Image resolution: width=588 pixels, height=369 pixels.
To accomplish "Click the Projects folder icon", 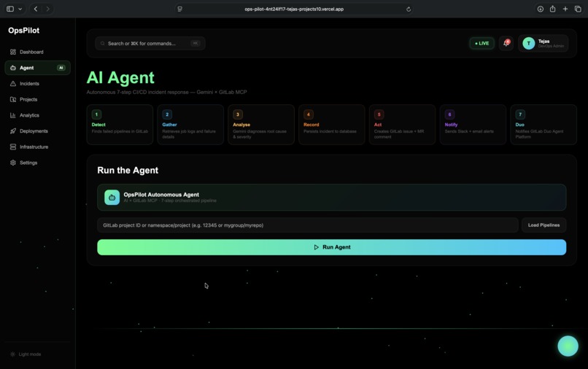I will [x=13, y=99].
